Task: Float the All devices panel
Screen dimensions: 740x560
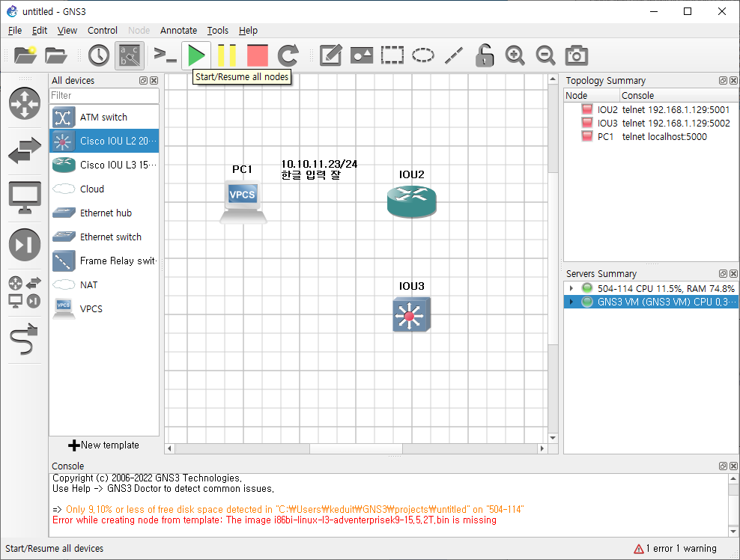Action: point(144,81)
